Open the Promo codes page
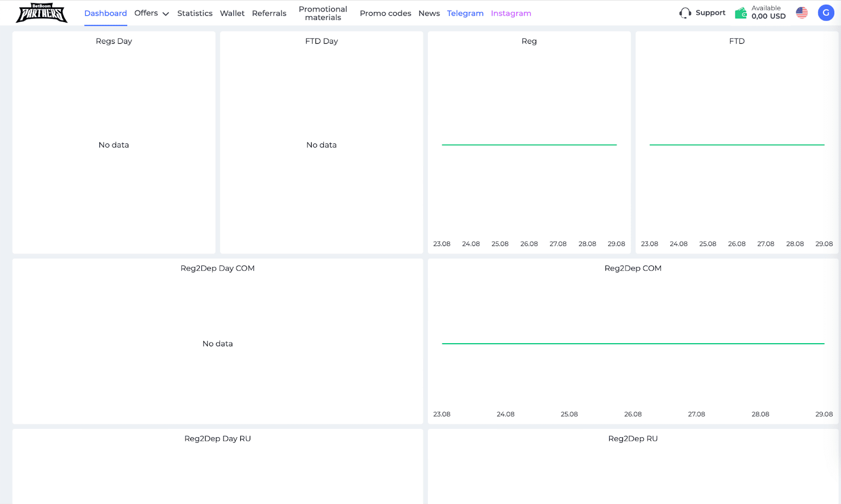 coord(385,13)
